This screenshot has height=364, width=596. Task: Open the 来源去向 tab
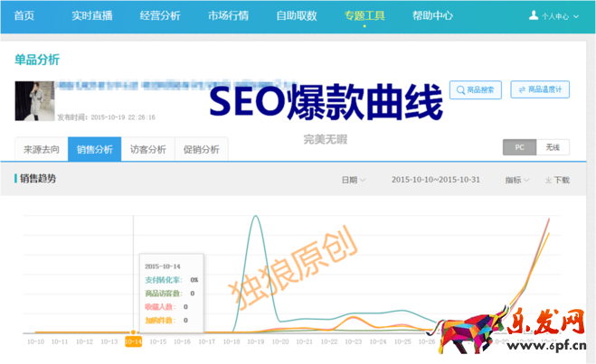click(42, 149)
